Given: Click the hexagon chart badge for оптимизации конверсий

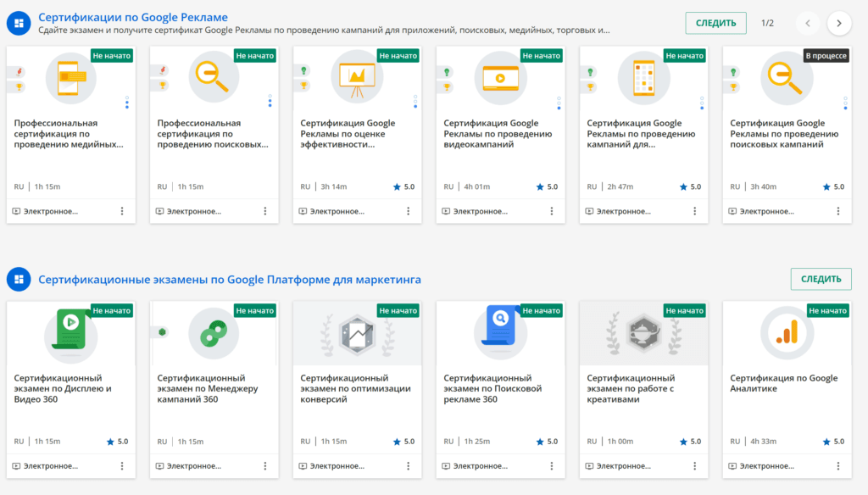Looking at the screenshot, I should [x=357, y=334].
